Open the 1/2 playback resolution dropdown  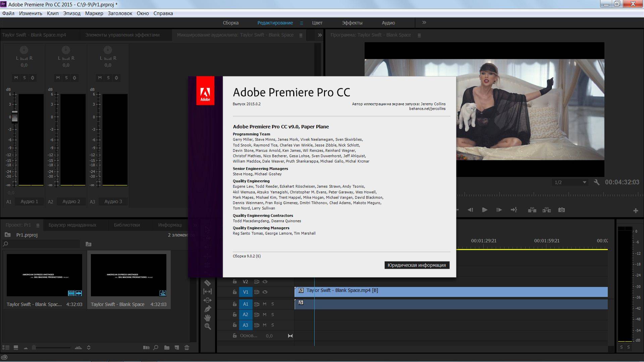click(570, 182)
